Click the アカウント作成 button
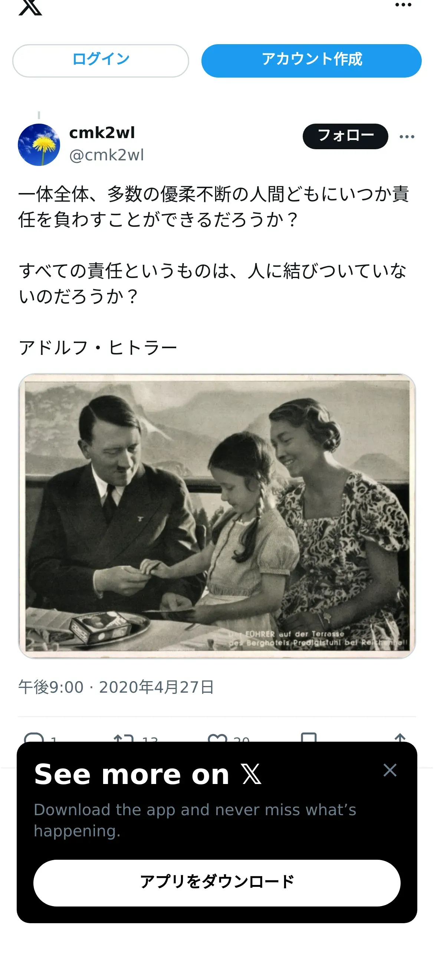The width and height of the screenshot is (434, 980). [311, 61]
